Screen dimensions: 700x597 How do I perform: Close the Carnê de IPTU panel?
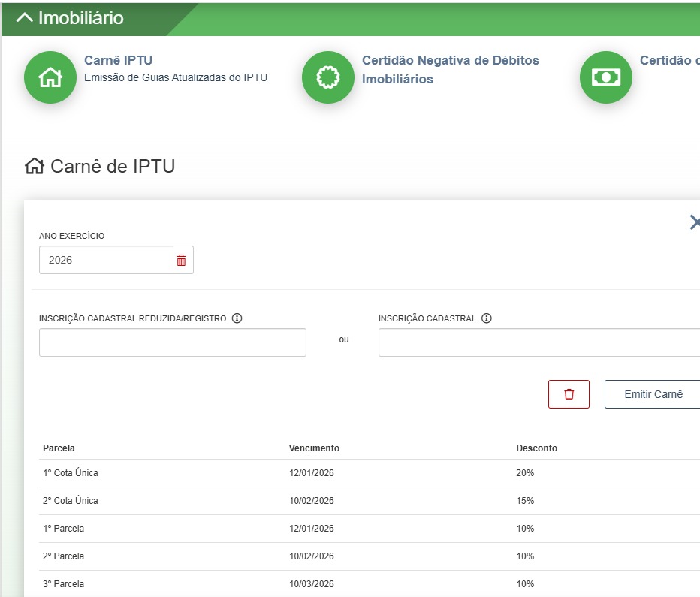[x=694, y=222]
